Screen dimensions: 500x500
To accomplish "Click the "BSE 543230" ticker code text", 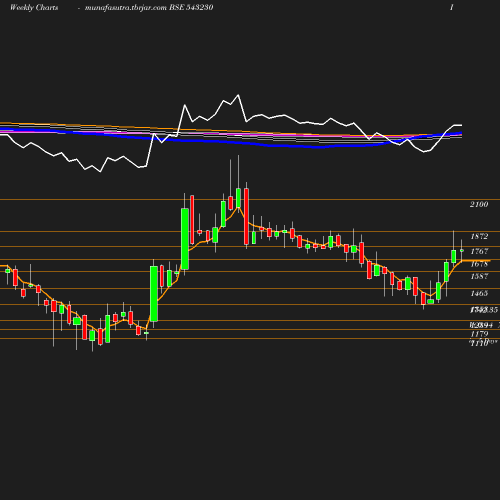I will click(191, 7).
